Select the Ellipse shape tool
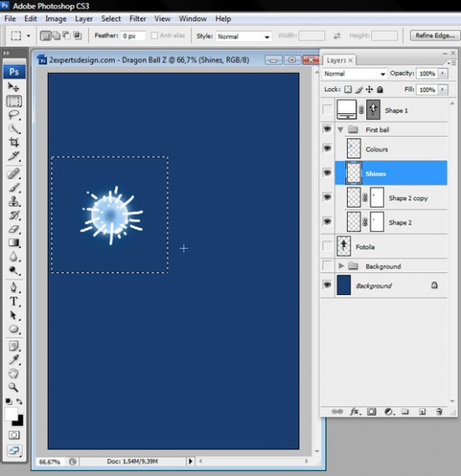The height and width of the screenshot is (476, 461). [13, 329]
